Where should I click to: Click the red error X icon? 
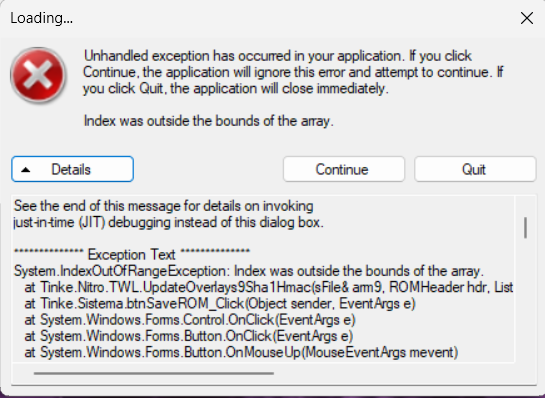(x=38, y=75)
